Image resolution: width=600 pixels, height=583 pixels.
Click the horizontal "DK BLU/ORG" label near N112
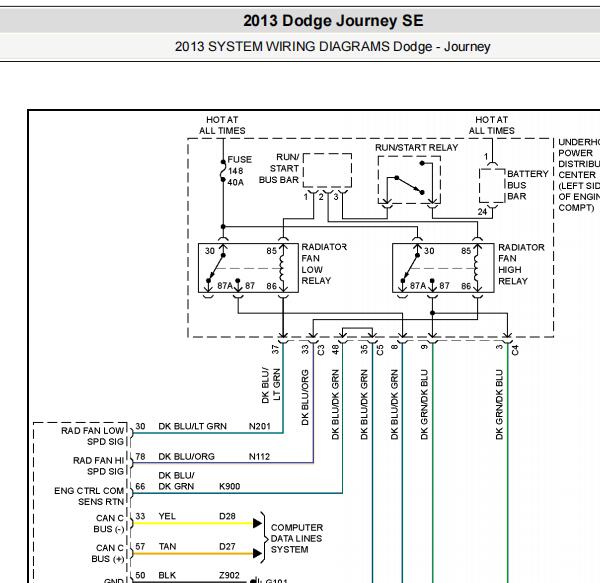pos(186,456)
